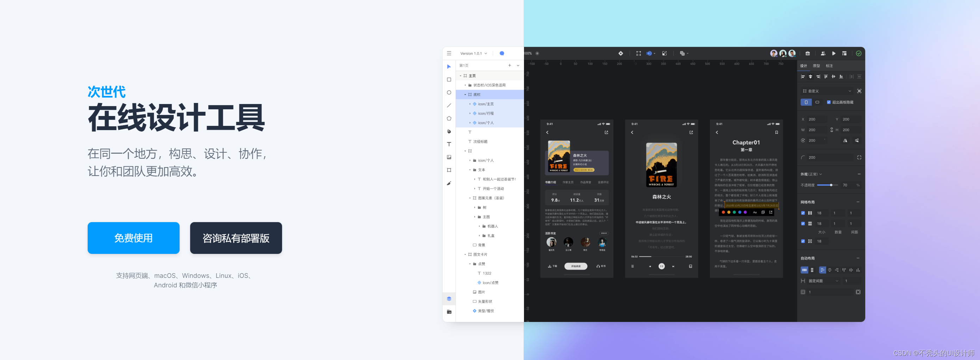Toggle column grid checkbox in 网格布局
980x360 pixels.
(803, 213)
